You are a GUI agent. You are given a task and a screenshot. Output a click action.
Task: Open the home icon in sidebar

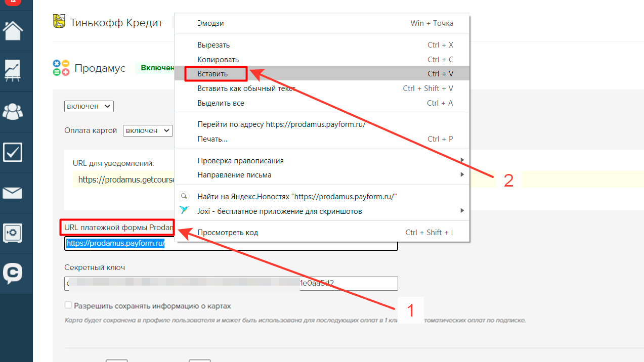click(13, 30)
